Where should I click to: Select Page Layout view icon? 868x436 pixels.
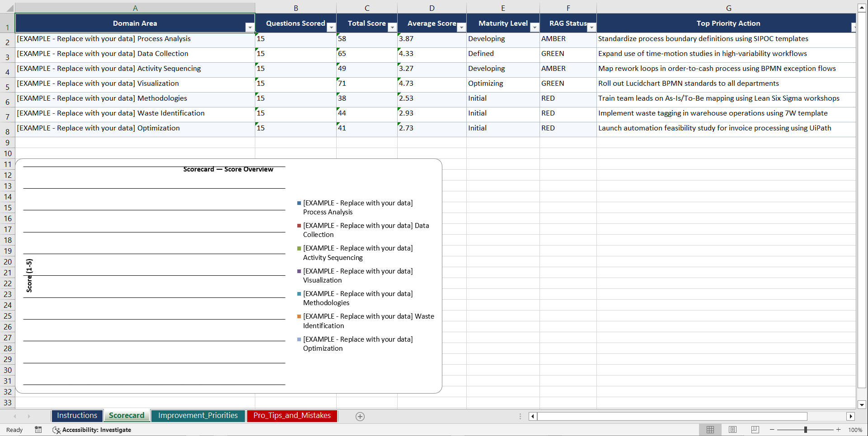click(732, 430)
